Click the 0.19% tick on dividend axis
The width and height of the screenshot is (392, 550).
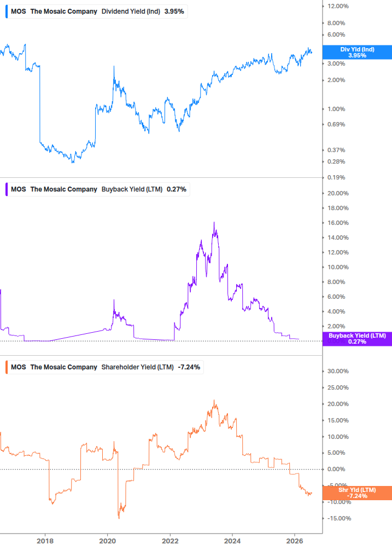point(336,177)
